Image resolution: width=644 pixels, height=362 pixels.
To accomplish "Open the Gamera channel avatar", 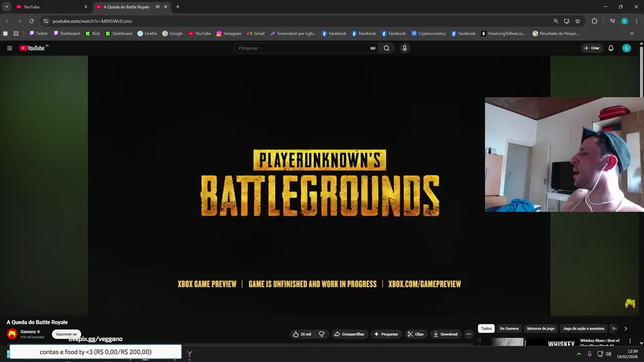I will coord(12,334).
